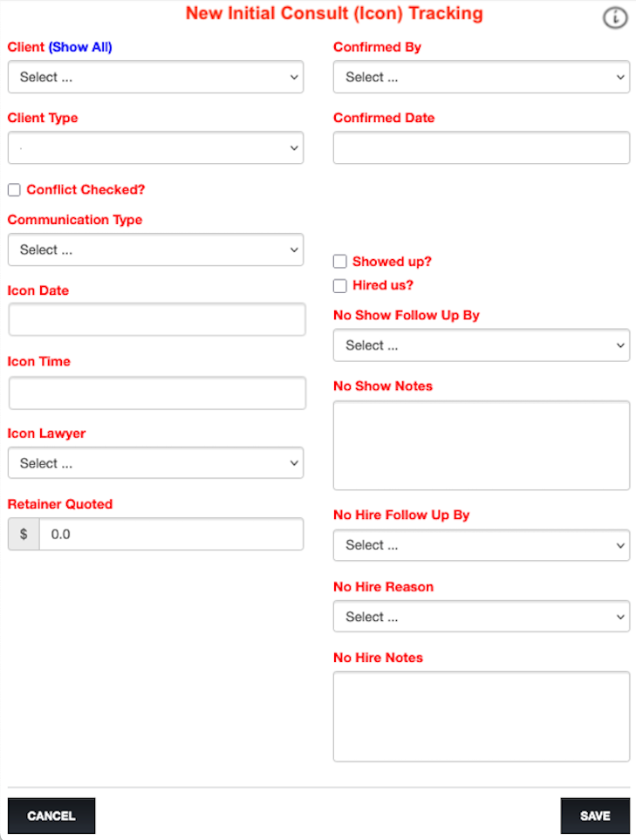Open the Confirmed By dropdown
The height and width of the screenshot is (840, 636).
[x=481, y=77]
